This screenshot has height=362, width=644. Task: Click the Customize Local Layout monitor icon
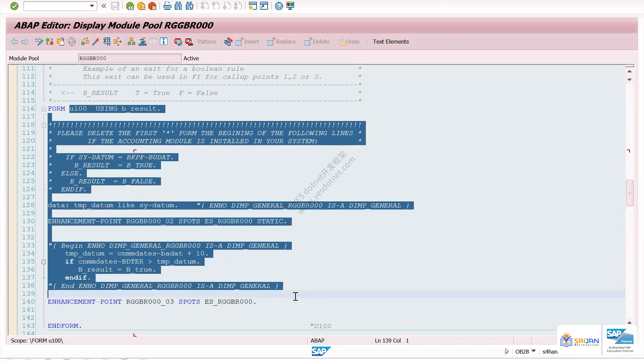click(290, 6)
